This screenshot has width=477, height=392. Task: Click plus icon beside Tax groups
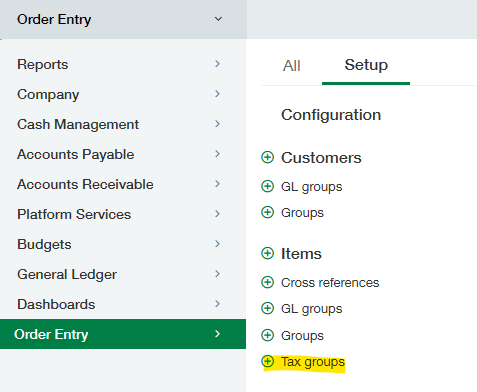click(x=267, y=361)
